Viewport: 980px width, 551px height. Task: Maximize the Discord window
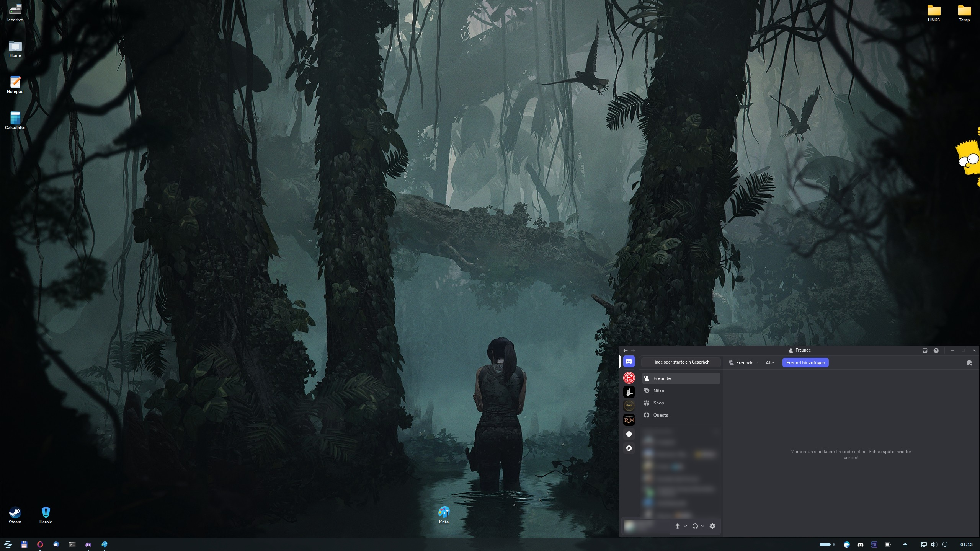pos(963,350)
